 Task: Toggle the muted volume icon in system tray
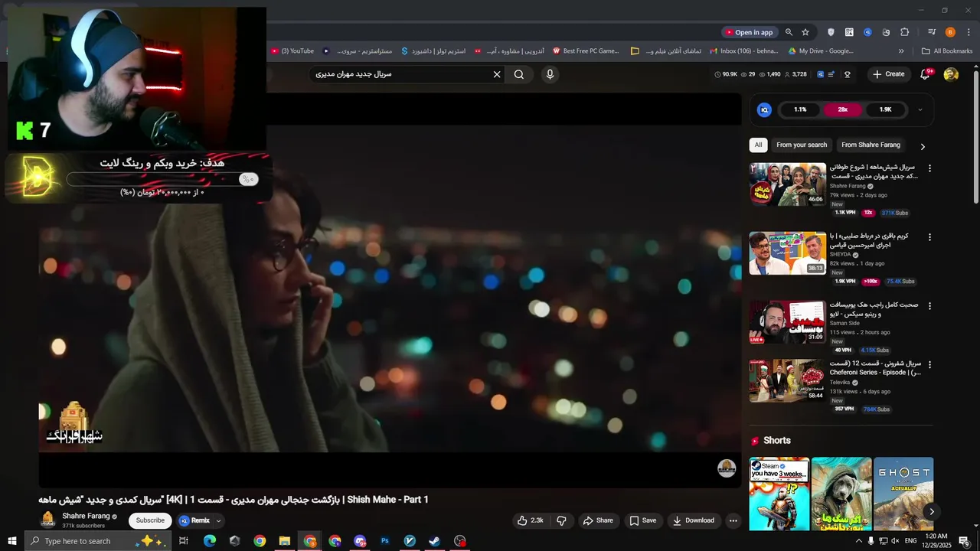pos(895,541)
